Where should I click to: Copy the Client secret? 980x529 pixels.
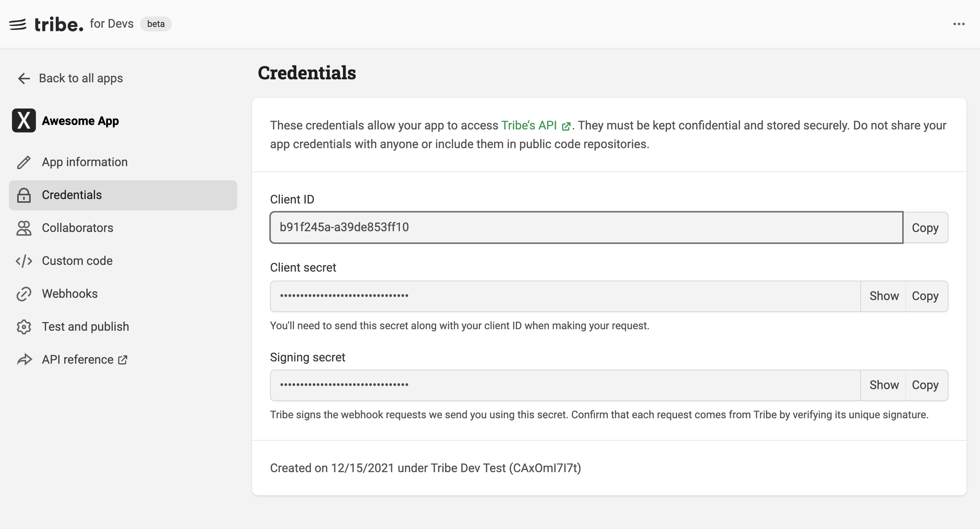point(925,296)
